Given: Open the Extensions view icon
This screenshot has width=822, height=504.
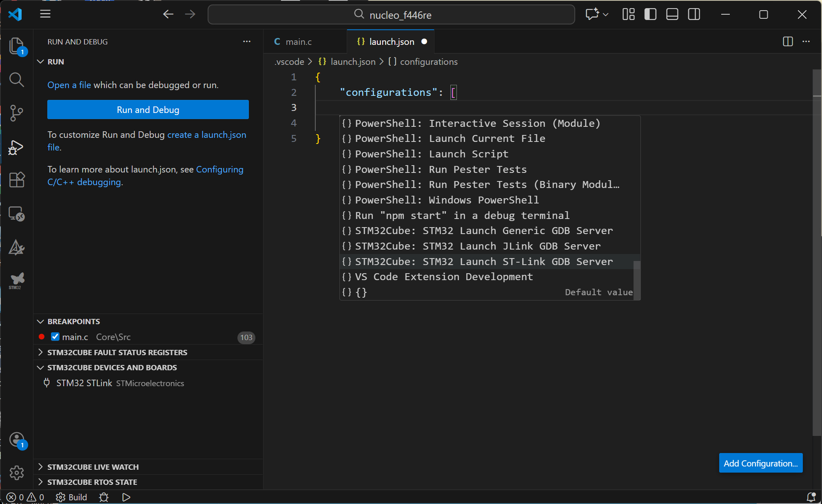Looking at the screenshot, I should click(x=16, y=179).
